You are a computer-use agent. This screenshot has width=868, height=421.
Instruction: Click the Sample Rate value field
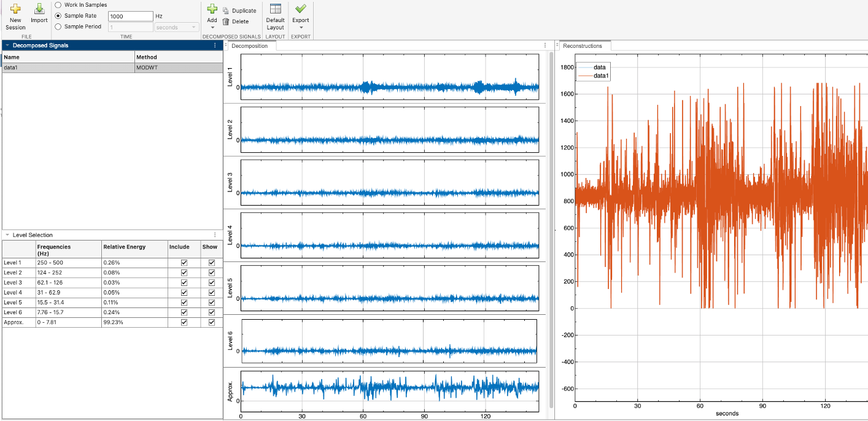point(130,17)
